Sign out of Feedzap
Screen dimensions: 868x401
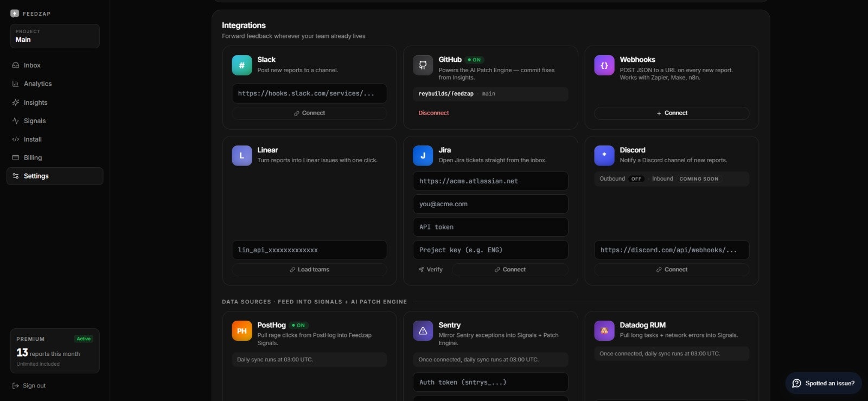pos(29,386)
